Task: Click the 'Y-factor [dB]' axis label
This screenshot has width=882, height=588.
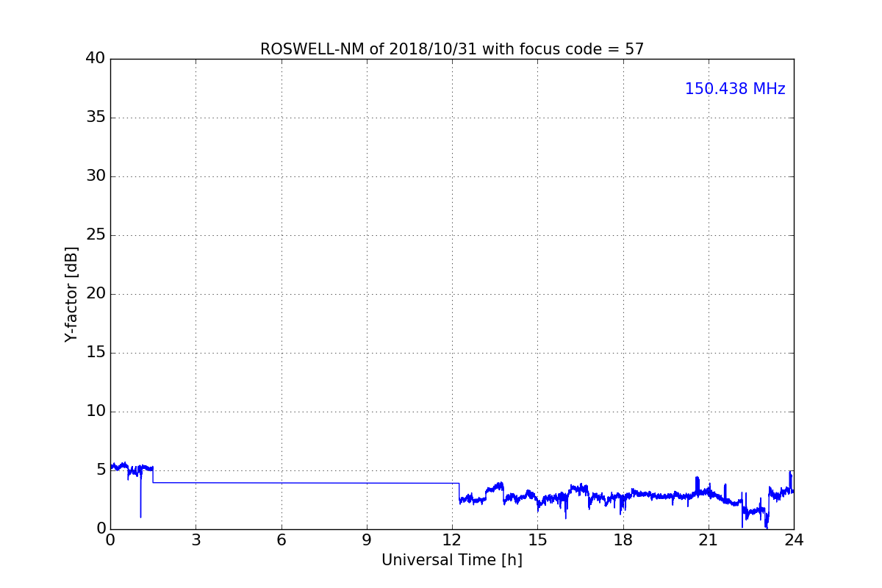Action: [x=71, y=294]
